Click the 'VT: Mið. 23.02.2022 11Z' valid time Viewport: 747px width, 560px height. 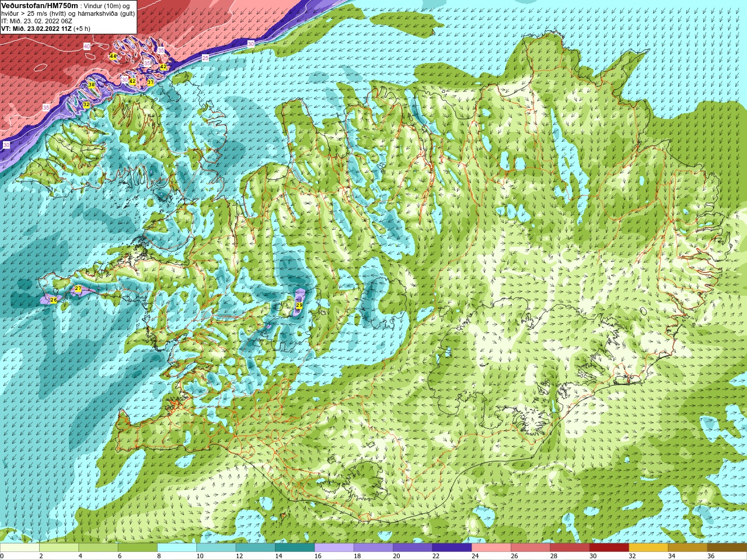pos(36,29)
